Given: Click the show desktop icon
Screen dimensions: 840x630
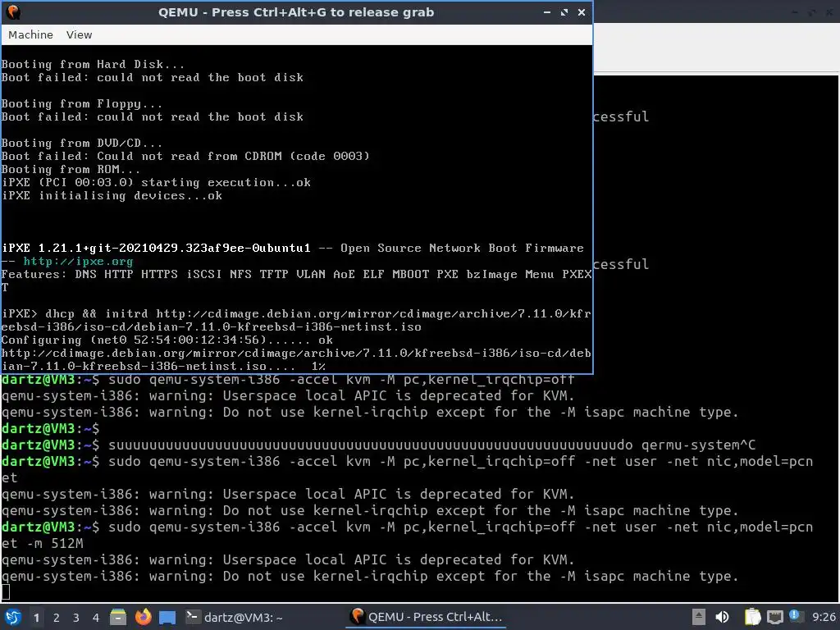Looking at the screenshot, I should pos(167,618).
